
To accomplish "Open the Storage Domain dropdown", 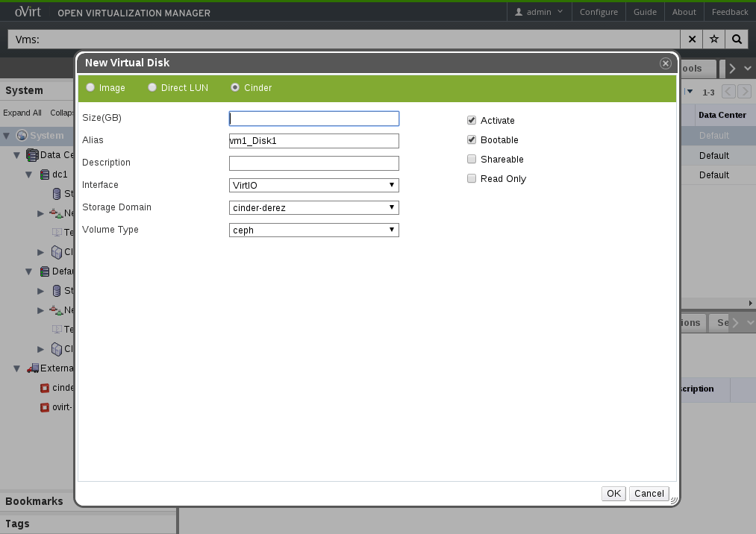I will click(x=313, y=207).
